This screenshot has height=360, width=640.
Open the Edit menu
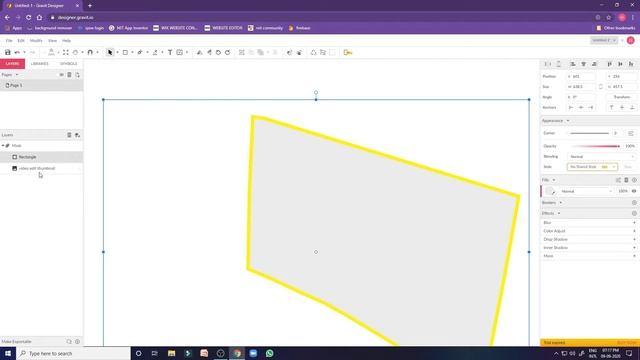coord(21,41)
